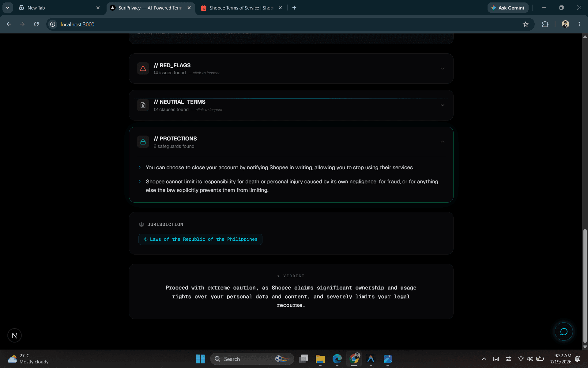Open the Chrome three-dot menu
Viewport: 588px width, 368px height.
click(x=579, y=24)
